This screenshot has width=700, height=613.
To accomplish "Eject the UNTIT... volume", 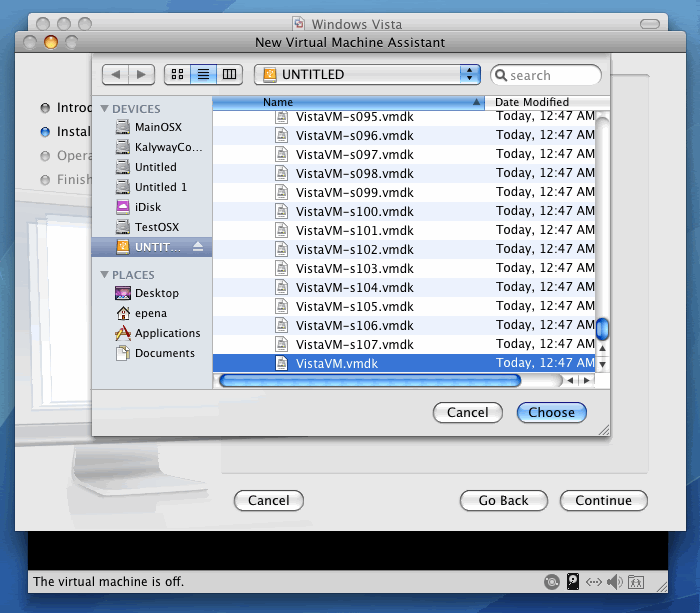I will coord(198,246).
